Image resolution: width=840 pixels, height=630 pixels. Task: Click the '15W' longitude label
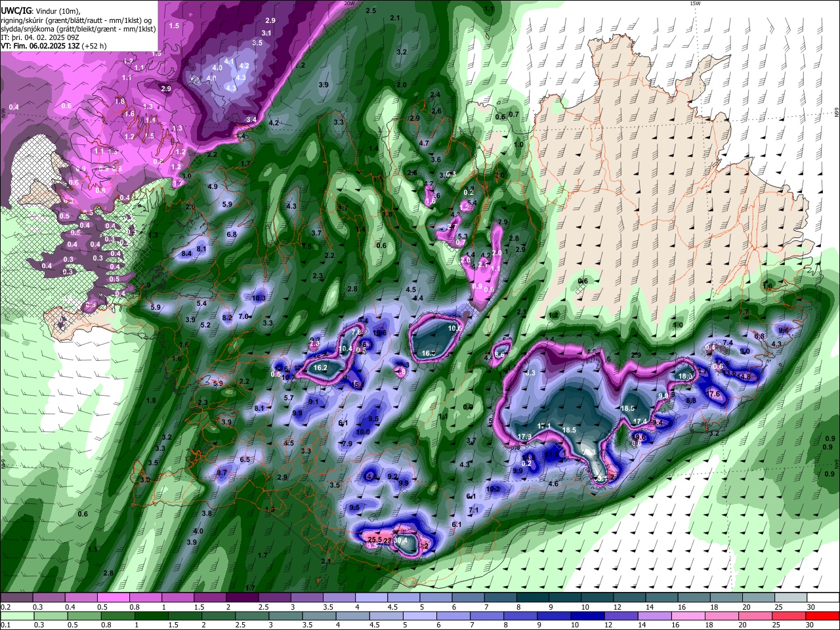[695, 3]
